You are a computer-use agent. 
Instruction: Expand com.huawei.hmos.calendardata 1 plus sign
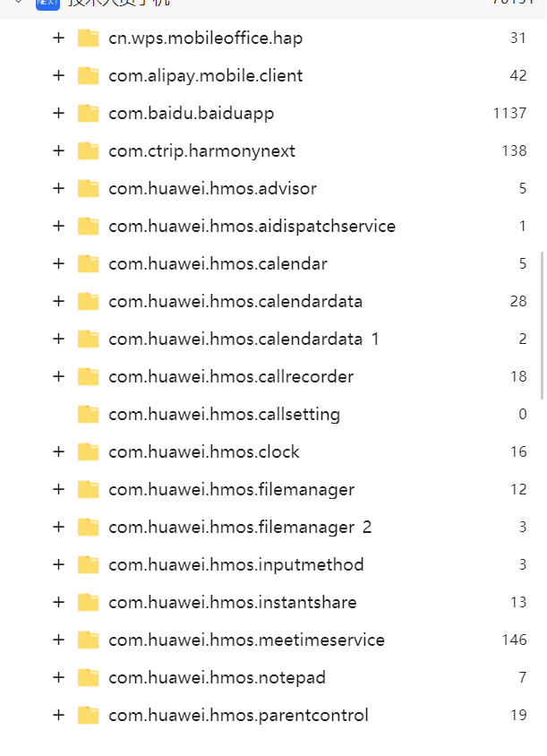[x=58, y=339]
